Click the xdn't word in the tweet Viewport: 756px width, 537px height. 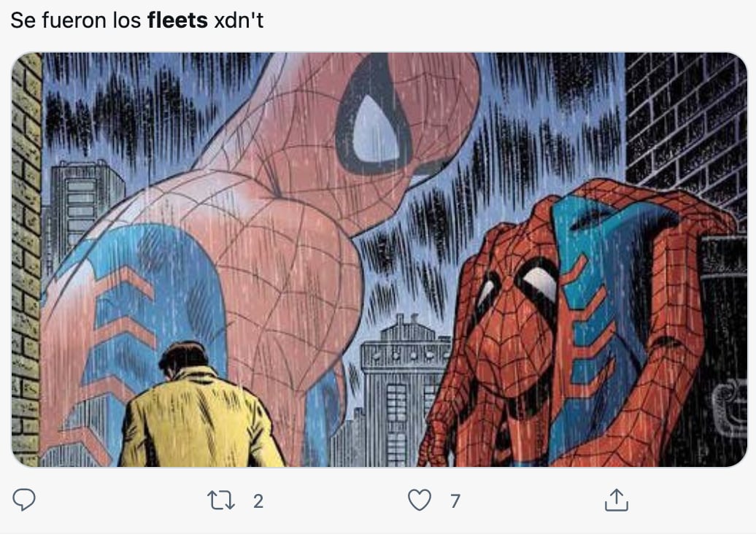click(239, 20)
